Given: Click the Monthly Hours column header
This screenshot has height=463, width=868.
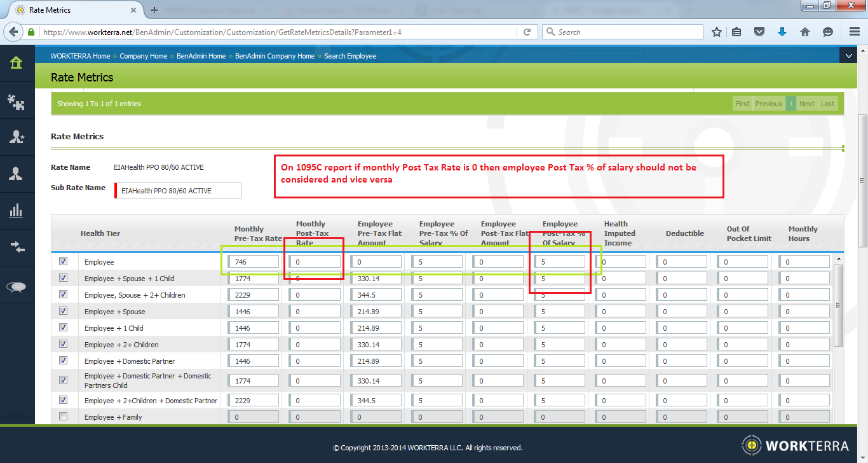Looking at the screenshot, I should (x=803, y=233).
